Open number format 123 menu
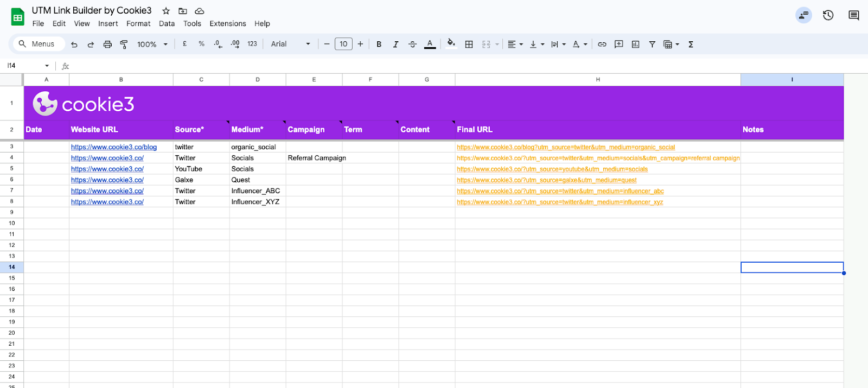 coord(252,44)
